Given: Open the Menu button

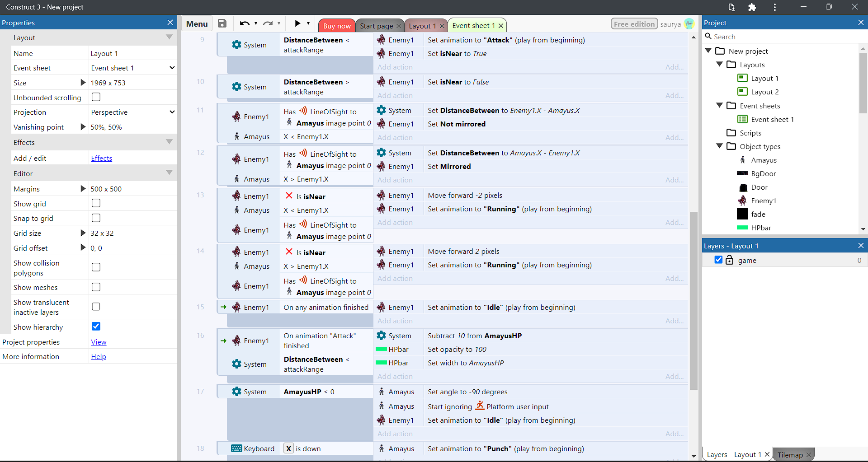Looking at the screenshot, I should (x=197, y=24).
